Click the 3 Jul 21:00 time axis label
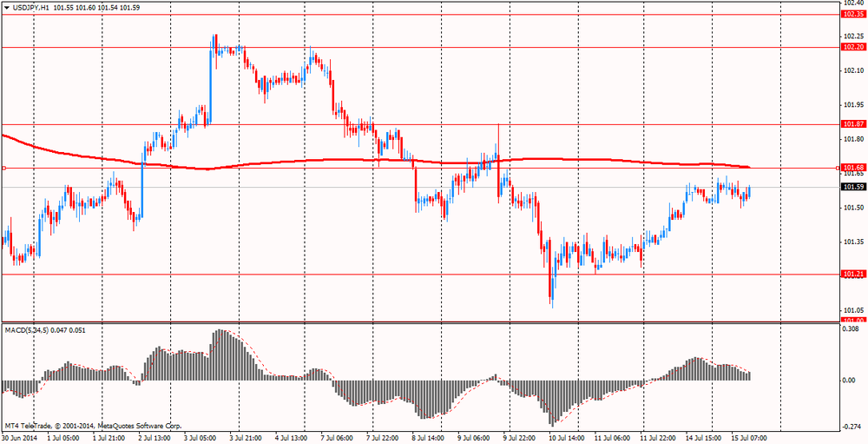868x444 pixels. [247, 439]
